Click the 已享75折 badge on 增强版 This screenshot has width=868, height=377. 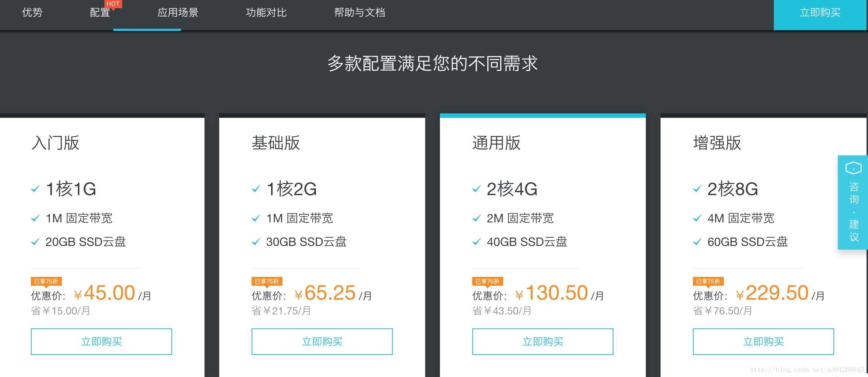point(708,281)
